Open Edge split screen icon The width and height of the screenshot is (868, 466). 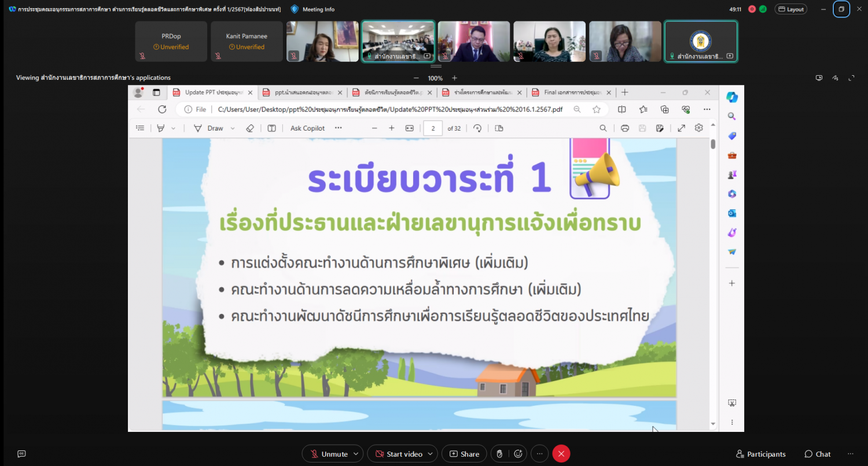coord(622,109)
